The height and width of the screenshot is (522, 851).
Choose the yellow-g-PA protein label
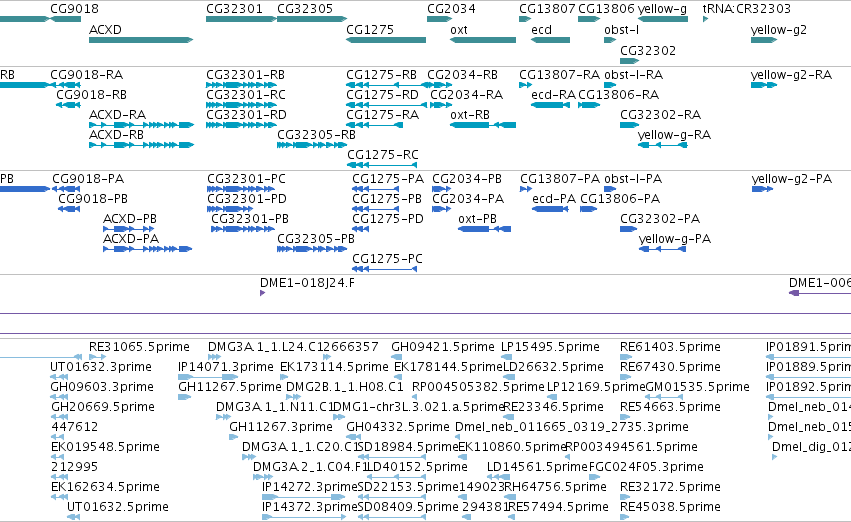[675, 239]
